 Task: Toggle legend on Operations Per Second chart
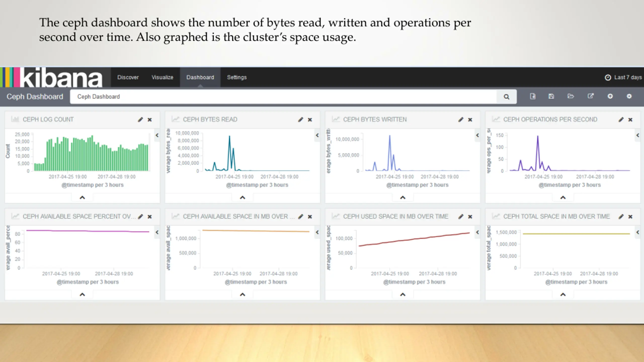[637, 135]
